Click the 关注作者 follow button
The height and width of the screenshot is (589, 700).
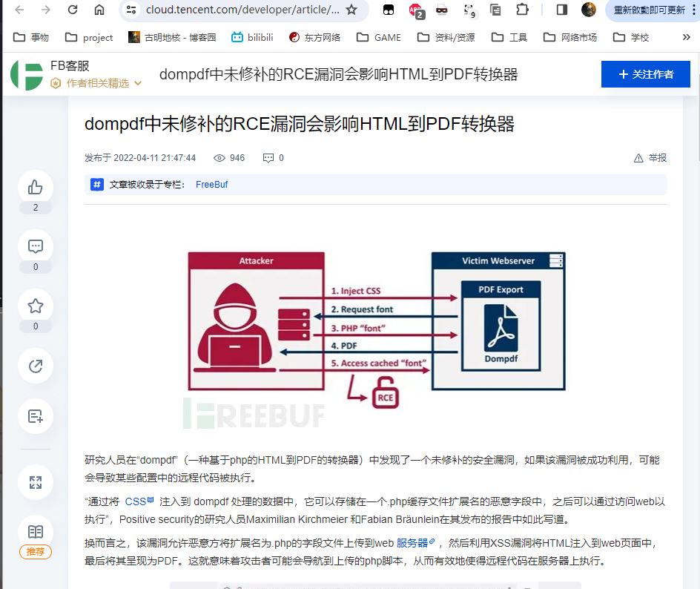(x=645, y=74)
